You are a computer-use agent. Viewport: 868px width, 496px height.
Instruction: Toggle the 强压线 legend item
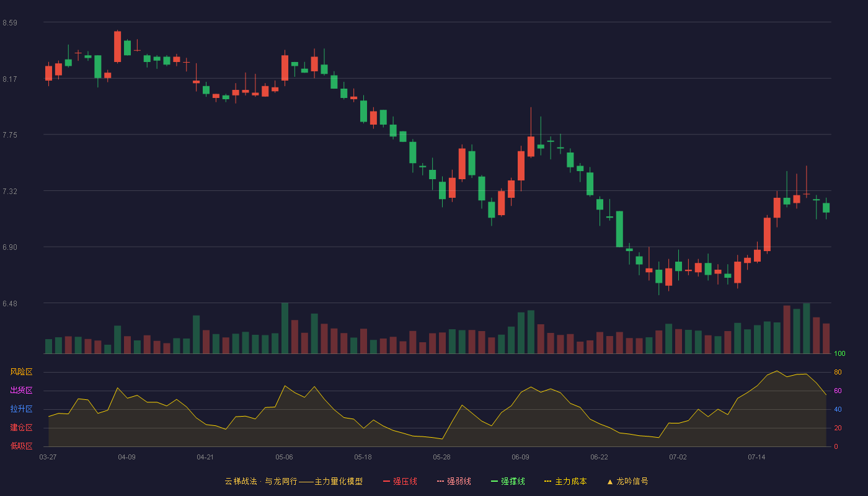400,481
